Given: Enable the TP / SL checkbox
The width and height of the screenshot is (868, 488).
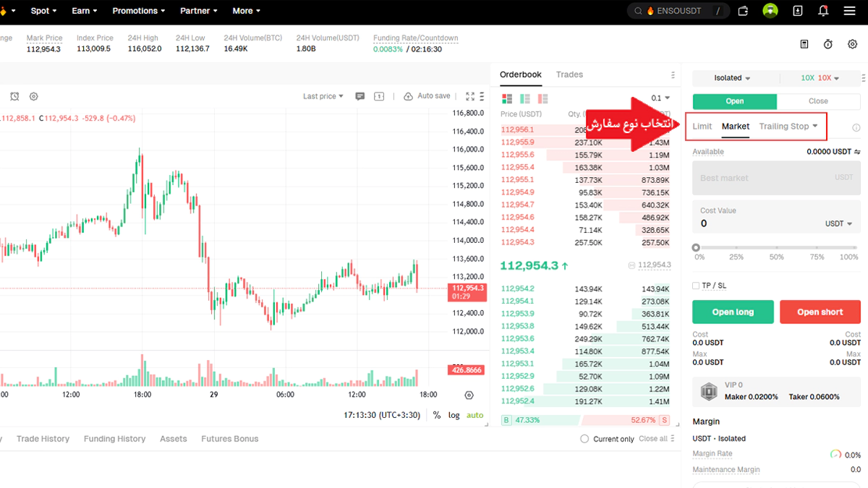Looking at the screenshot, I should tap(696, 286).
